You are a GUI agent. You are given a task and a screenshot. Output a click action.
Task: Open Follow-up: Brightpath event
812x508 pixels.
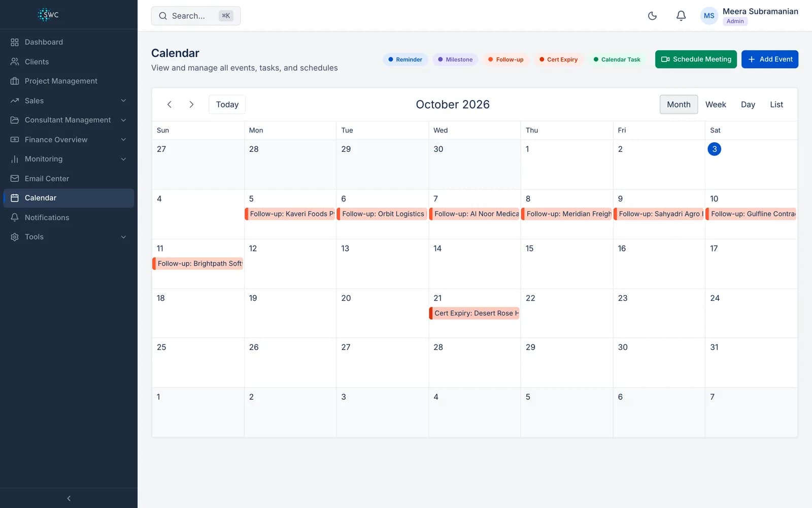coord(198,264)
